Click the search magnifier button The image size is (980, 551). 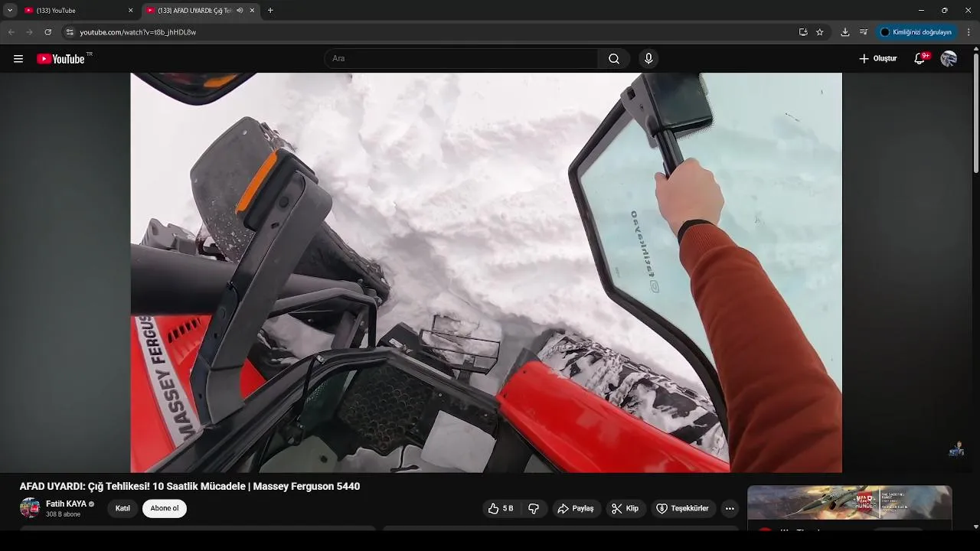(614, 59)
